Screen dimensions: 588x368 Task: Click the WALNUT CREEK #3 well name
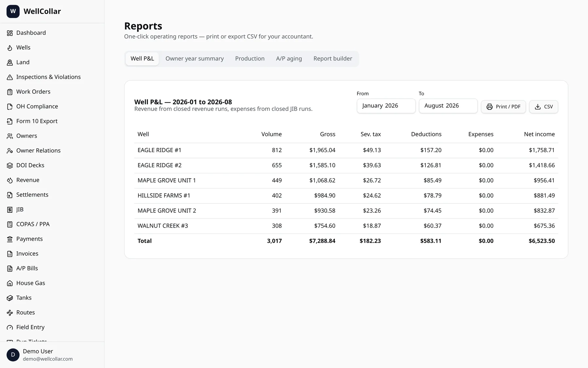[163, 226]
